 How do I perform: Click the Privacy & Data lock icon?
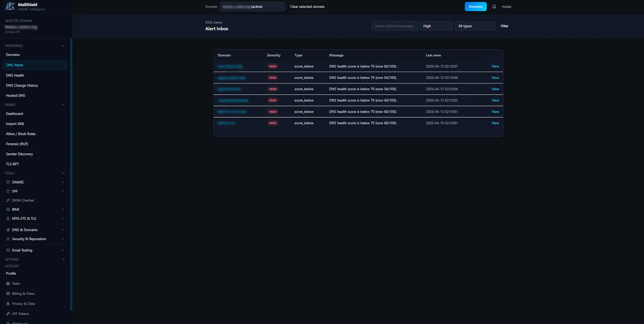click(8, 304)
